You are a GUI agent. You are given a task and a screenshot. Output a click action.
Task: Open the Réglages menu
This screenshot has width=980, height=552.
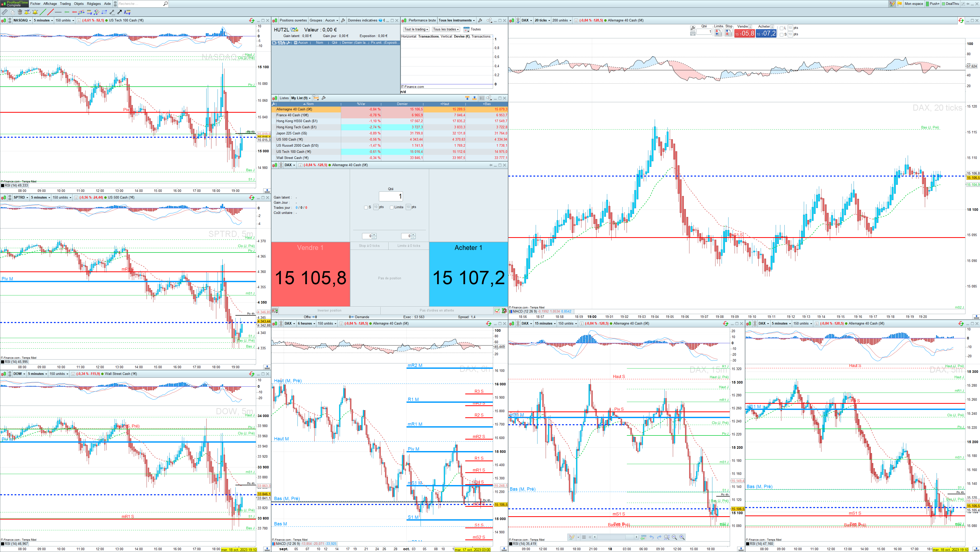pyautogui.click(x=94, y=4)
